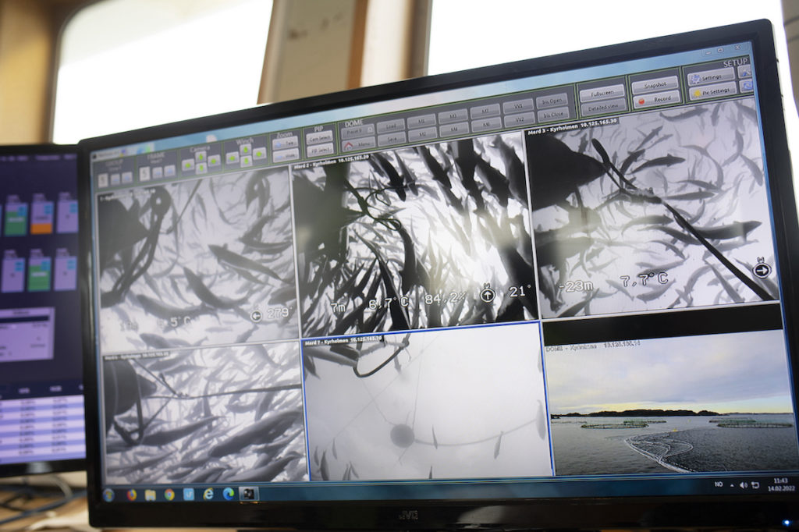The image size is (799, 532).
Task: Open the DOME Preset dropdown
Action: click(357, 131)
